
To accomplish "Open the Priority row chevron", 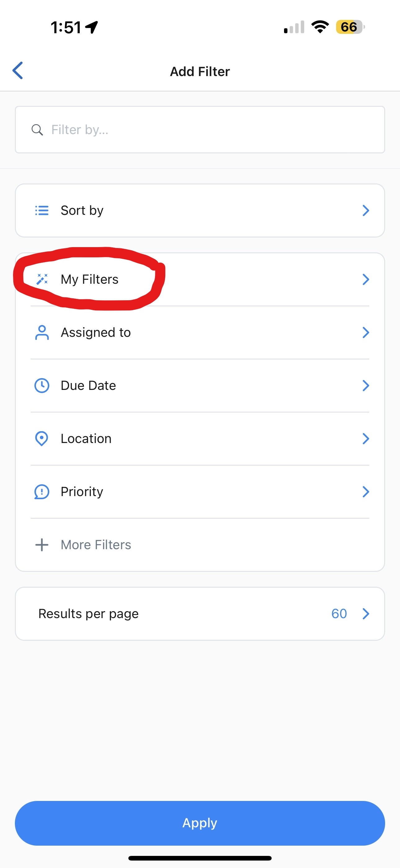I will pos(366,492).
